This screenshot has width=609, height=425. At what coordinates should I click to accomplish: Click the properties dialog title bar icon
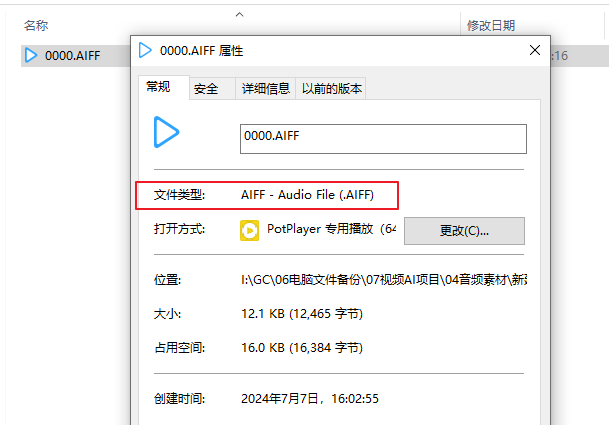(146, 50)
